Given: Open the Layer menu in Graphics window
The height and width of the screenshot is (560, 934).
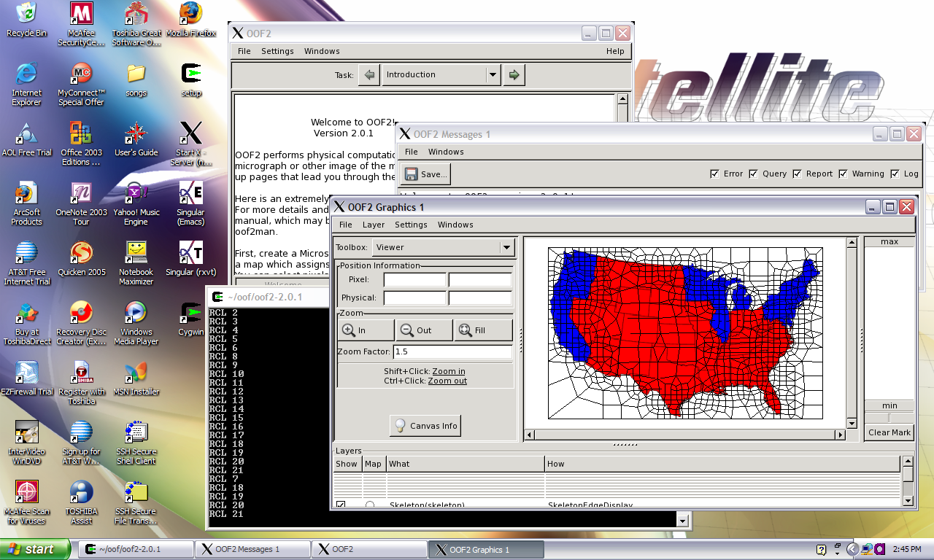Looking at the screenshot, I should click(x=374, y=225).
